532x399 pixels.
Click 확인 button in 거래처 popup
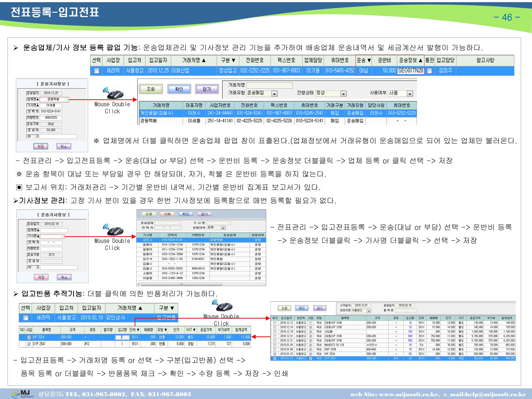coord(179,89)
